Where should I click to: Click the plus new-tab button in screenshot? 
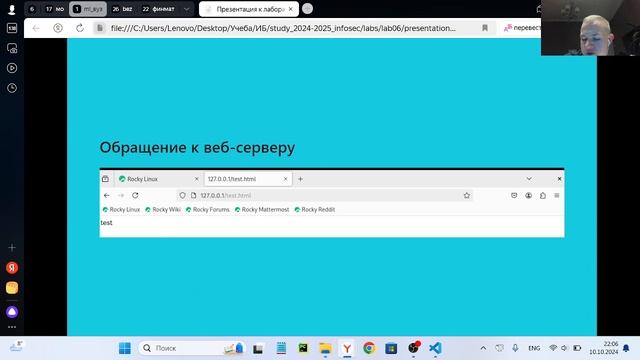tap(300, 179)
